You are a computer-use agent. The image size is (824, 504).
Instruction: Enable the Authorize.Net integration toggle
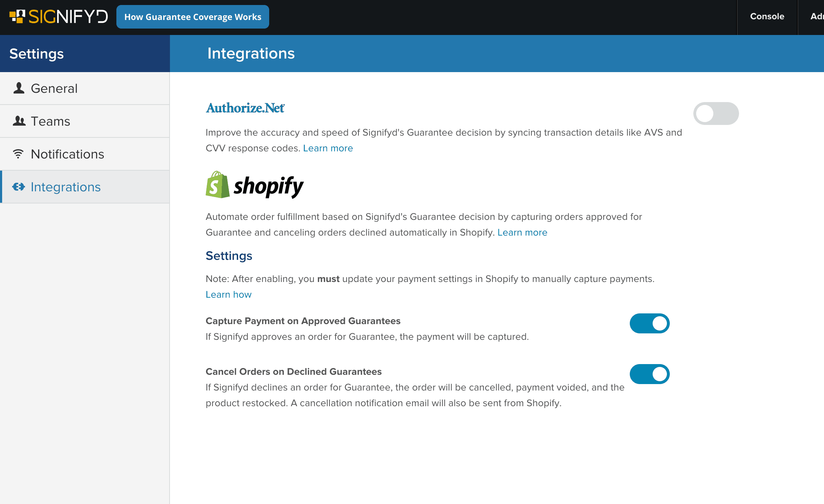716,114
